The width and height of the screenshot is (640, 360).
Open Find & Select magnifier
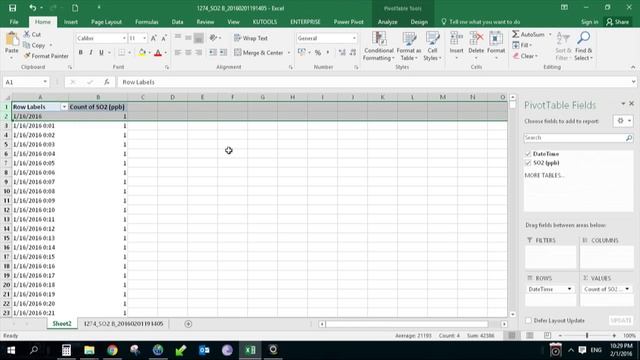[x=584, y=39]
